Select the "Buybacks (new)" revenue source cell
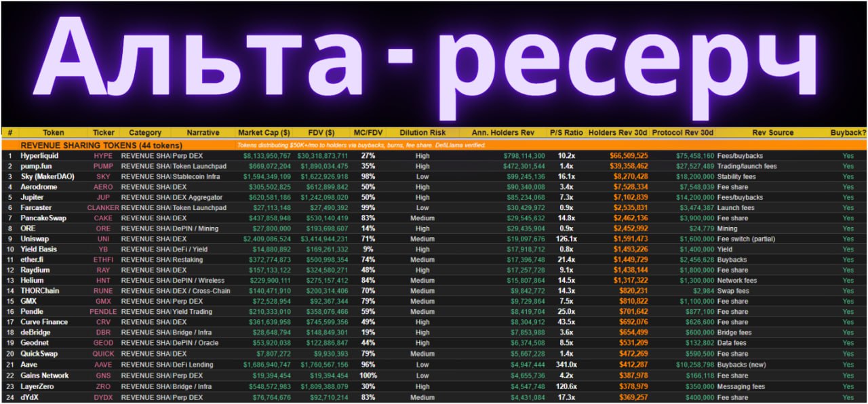 tap(742, 365)
